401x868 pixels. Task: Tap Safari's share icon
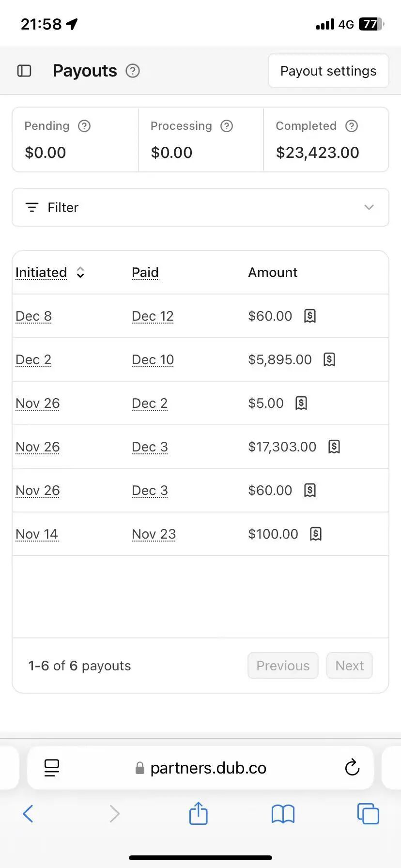pos(198,814)
